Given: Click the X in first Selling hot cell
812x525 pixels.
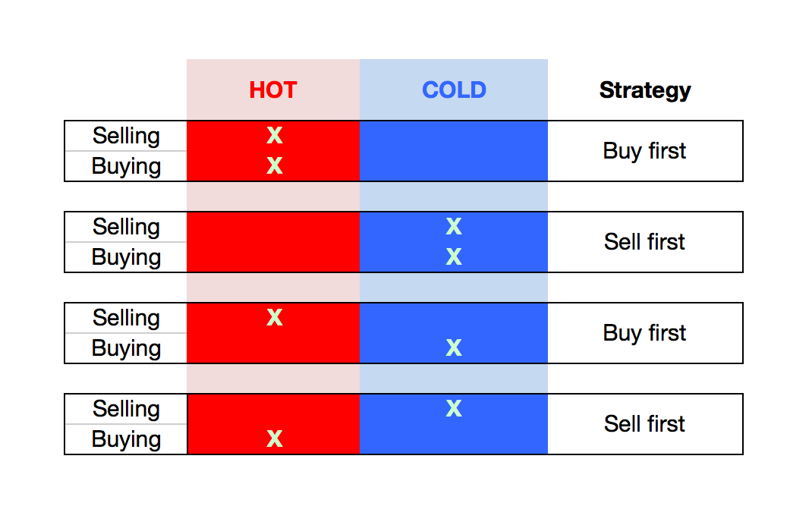Looking at the screenshot, I should [275, 136].
